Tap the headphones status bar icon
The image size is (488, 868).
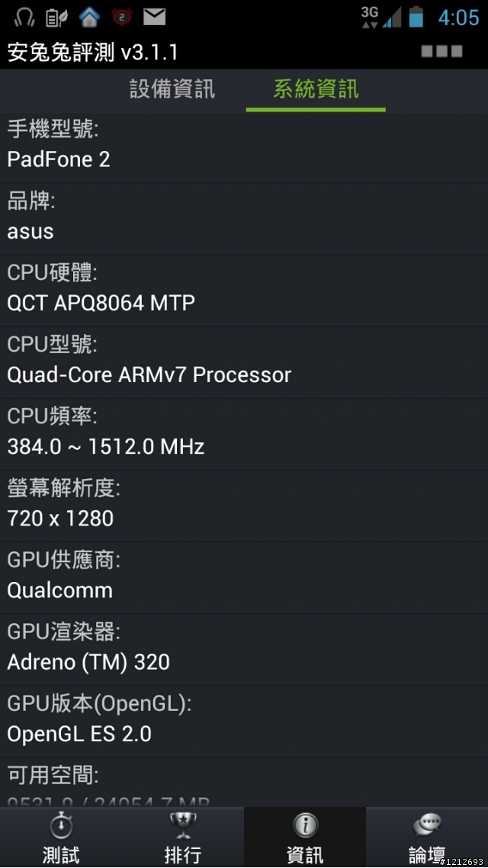23,17
